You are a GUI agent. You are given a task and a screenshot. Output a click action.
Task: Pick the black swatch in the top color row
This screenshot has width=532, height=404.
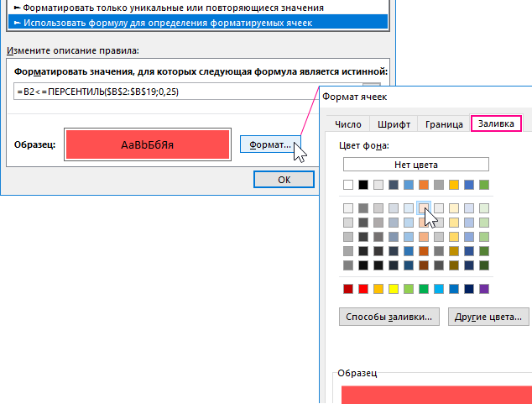pyautogui.click(x=363, y=185)
